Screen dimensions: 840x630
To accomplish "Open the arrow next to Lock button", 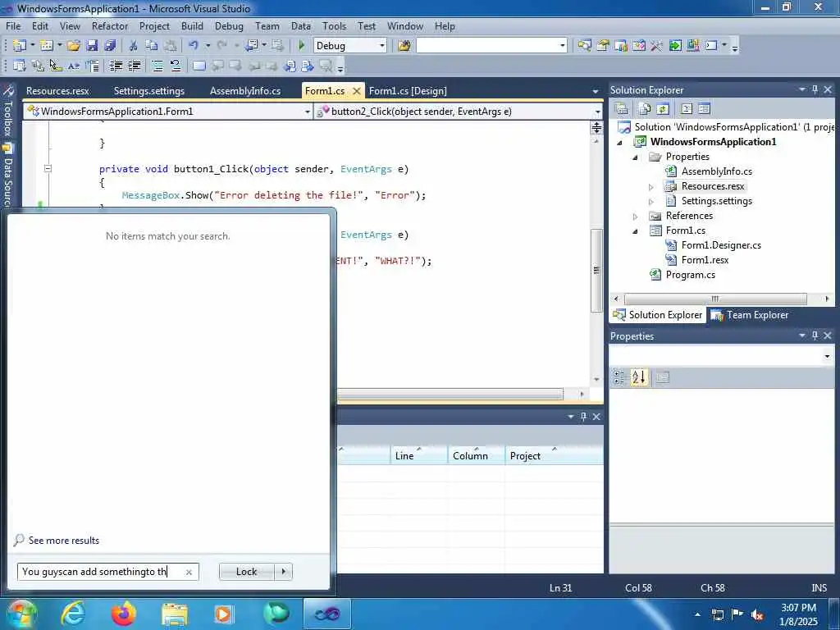I will pyautogui.click(x=283, y=572).
